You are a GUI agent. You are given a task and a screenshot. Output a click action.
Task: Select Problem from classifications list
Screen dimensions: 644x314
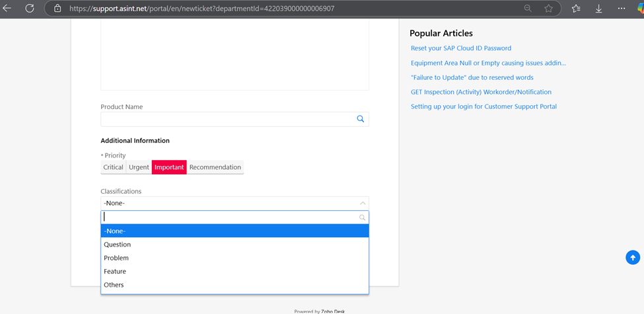coord(116,258)
